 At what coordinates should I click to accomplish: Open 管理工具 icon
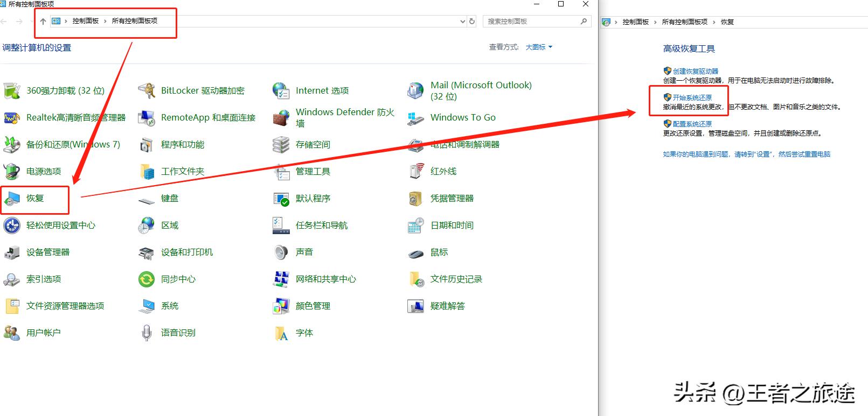(x=281, y=171)
